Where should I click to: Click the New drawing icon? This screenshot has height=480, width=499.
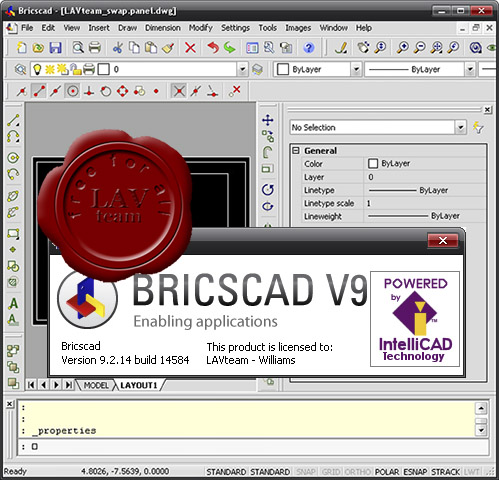point(22,48)
